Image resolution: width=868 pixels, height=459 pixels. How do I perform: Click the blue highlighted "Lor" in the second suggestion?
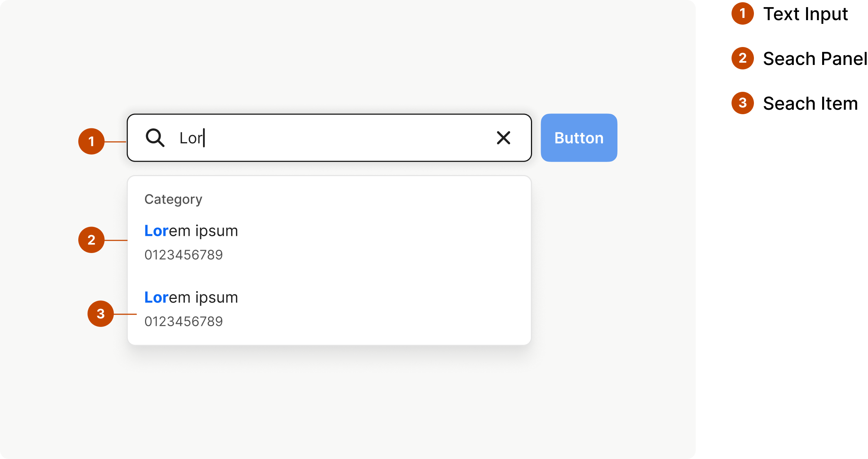pyautogui.click(x=157, y=297)
